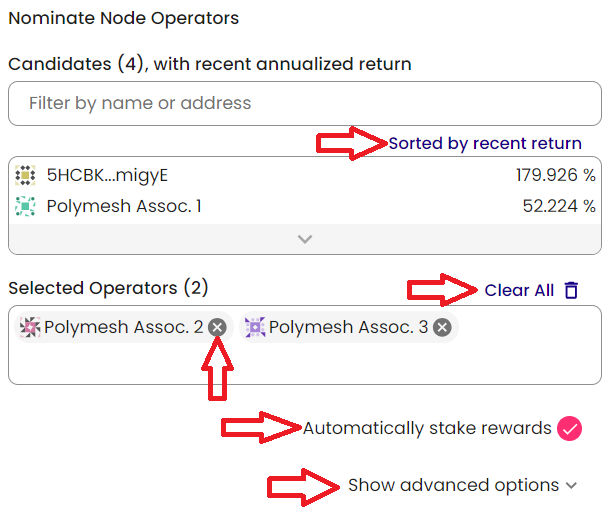607x513 pixels.
Task: Click the Polymesh Assoc. 3 chip identicon
Action: pos(255,327)
